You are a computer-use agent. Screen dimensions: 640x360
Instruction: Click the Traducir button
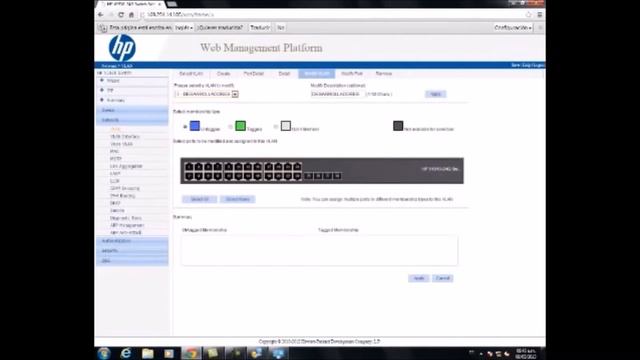(260, 28)
